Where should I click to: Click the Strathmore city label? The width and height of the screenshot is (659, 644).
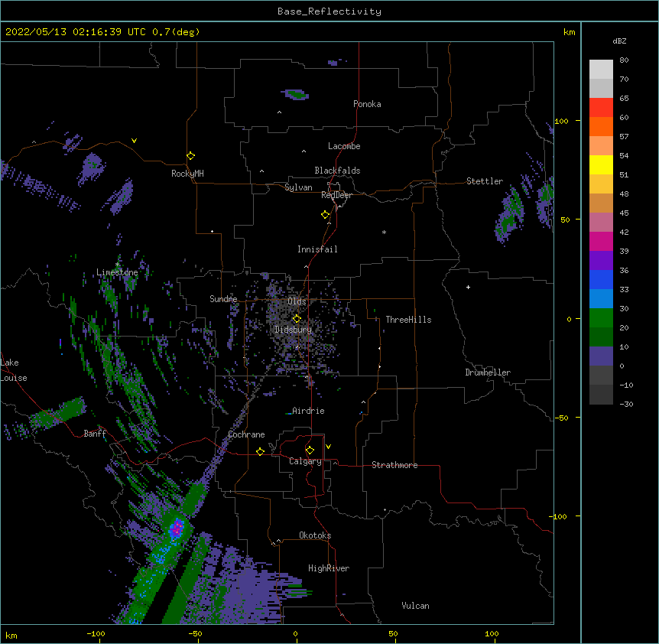pyautogui.click(x=394, y=465)
